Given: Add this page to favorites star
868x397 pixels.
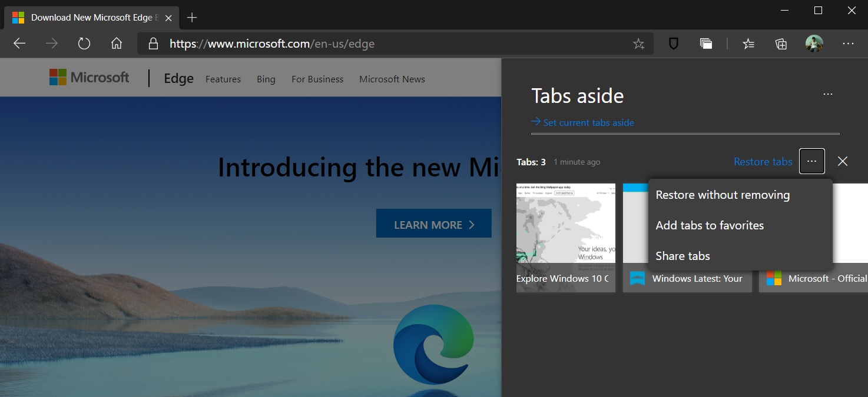Looking at the screenshot, I should [x=638, y=44].
